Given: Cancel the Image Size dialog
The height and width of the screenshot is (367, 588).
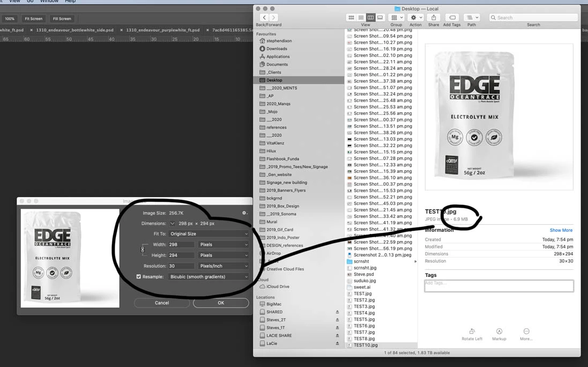Looking at the screenshot, I should click(162, 303).
